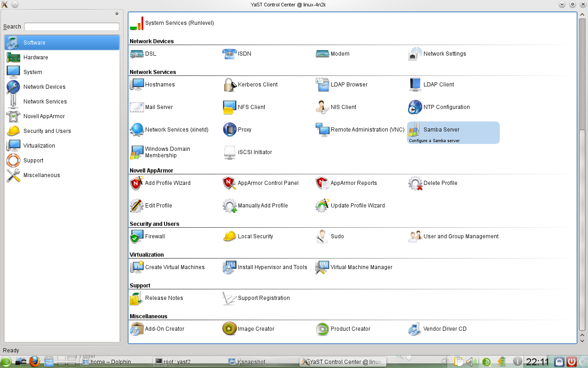Open the openSUSE application launcher menu
Image resolution: width=588 pixels, height=368 pixels.
tap(6, 362)
